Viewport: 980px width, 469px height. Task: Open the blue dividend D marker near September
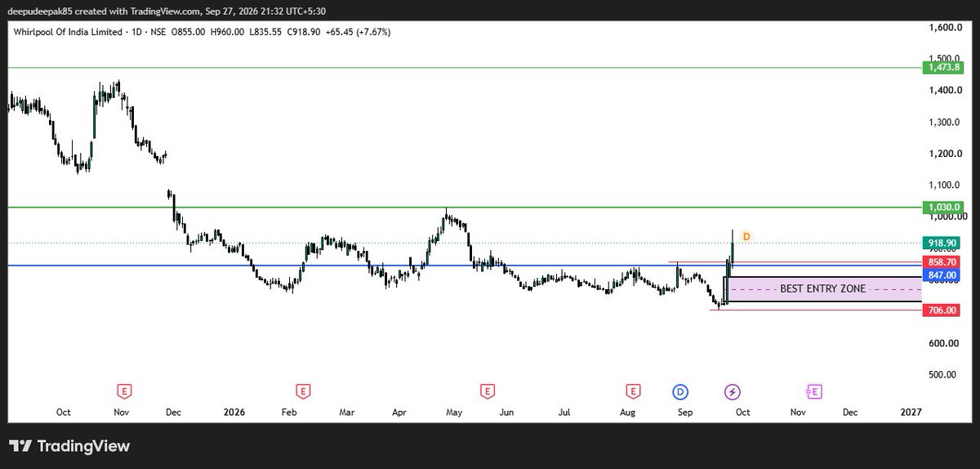[682, 391]
